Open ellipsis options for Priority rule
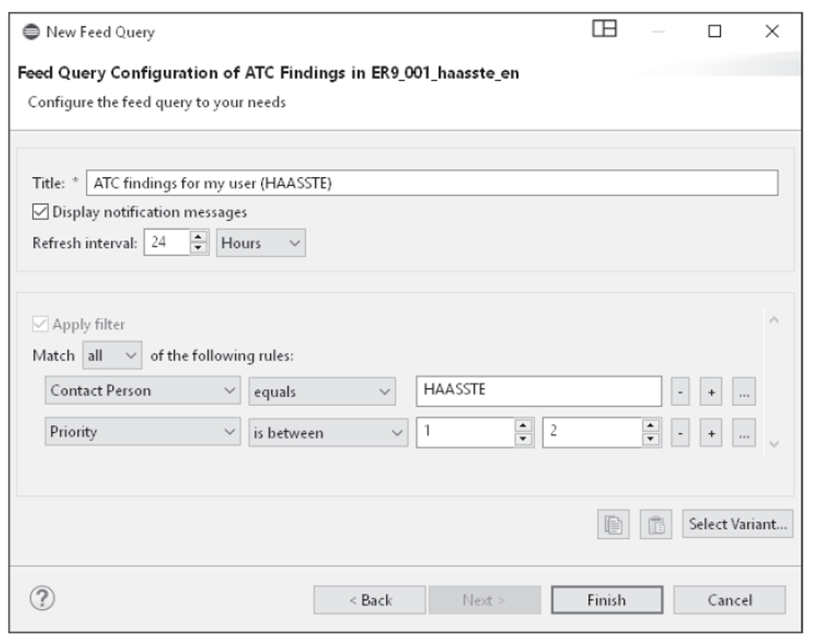 coord(744,433)
